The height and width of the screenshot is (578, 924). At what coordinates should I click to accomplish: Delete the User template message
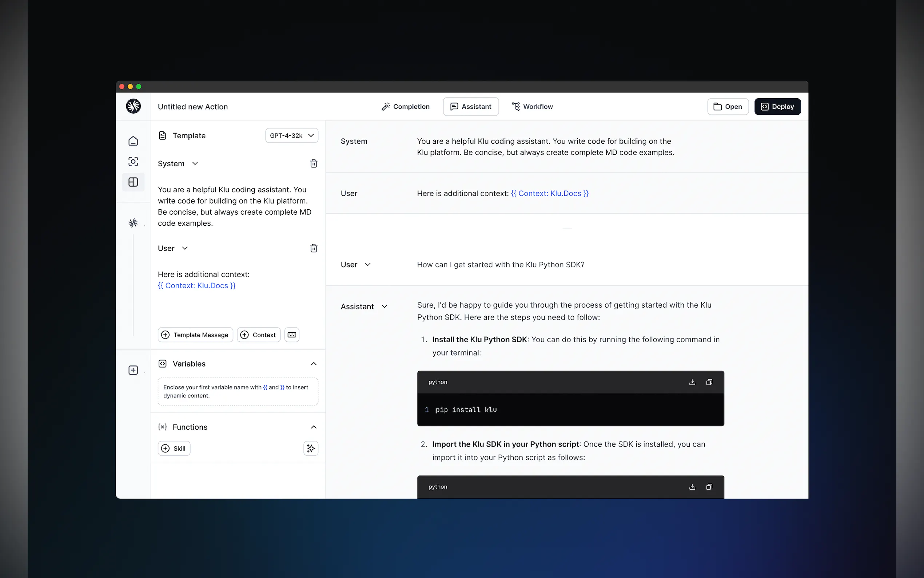pos(313,249)
